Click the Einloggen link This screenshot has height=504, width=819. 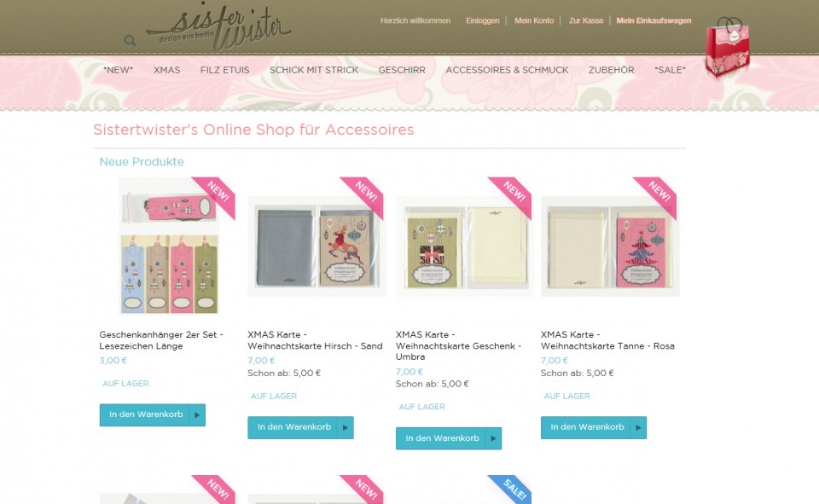(483, 20)
